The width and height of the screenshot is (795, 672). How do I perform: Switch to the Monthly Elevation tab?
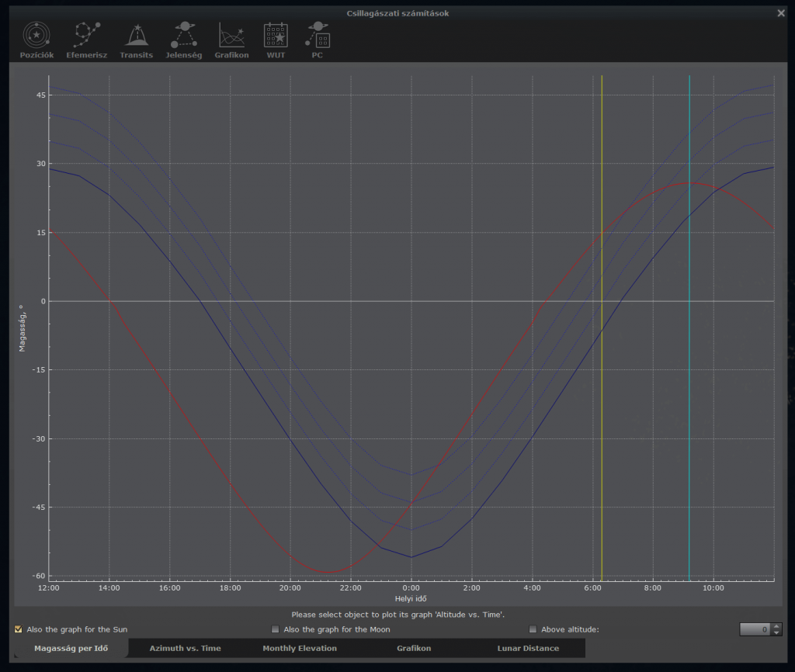[300, 648]
